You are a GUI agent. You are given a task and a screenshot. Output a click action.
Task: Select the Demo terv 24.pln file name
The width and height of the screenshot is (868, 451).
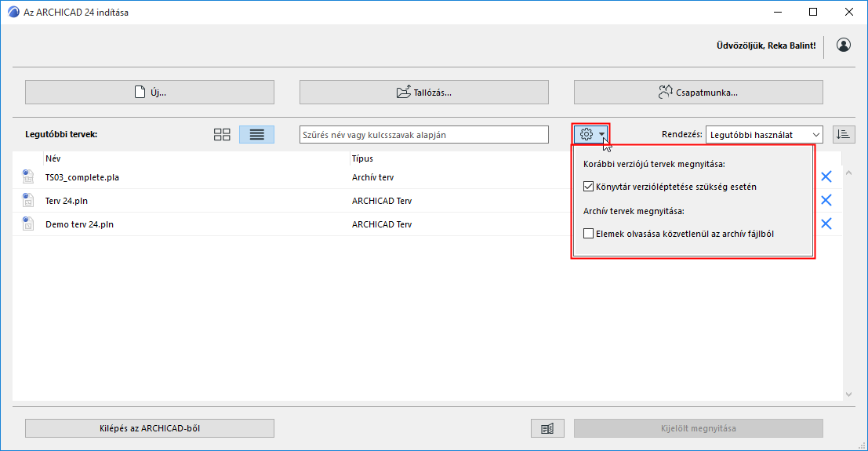click(79, 224)
